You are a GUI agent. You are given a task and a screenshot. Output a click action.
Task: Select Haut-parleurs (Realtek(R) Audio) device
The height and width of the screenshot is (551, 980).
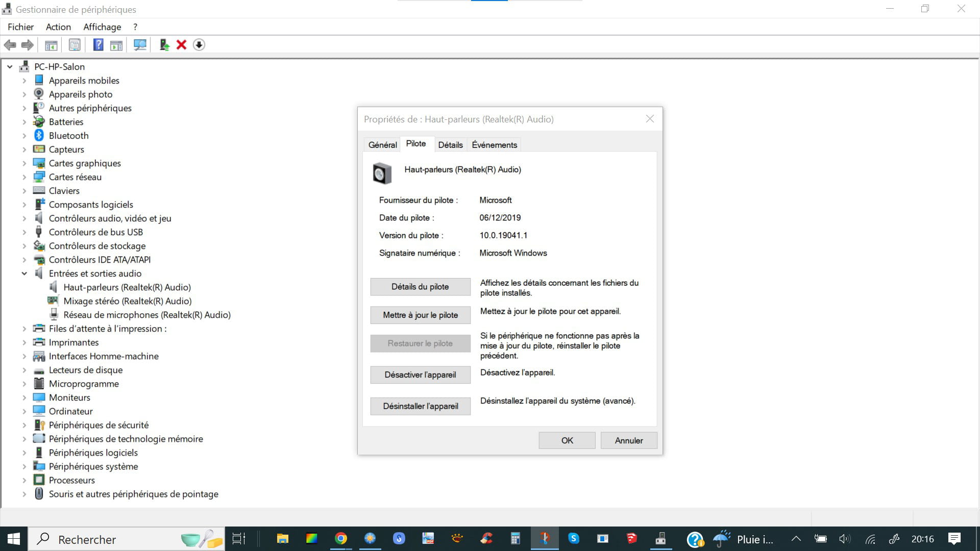(127, 287)
